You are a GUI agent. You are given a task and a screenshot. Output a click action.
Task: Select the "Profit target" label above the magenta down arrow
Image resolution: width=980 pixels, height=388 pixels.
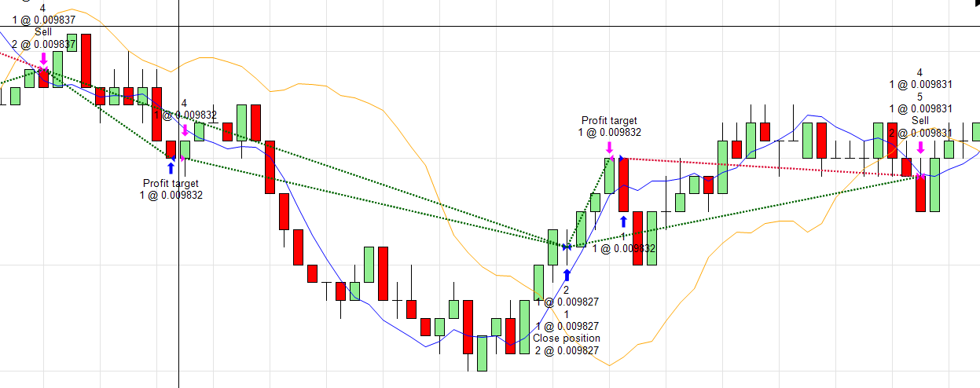[x=609, y=120]
